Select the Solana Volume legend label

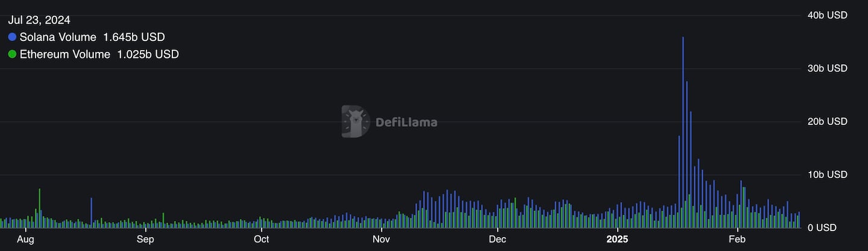pyautogui.click(x=58, y=37)
